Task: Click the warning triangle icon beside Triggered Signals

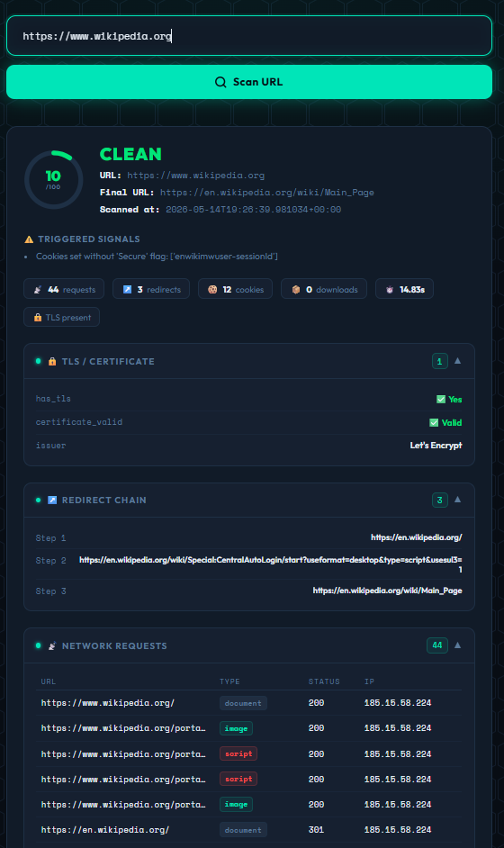Action: pos(29,239)
